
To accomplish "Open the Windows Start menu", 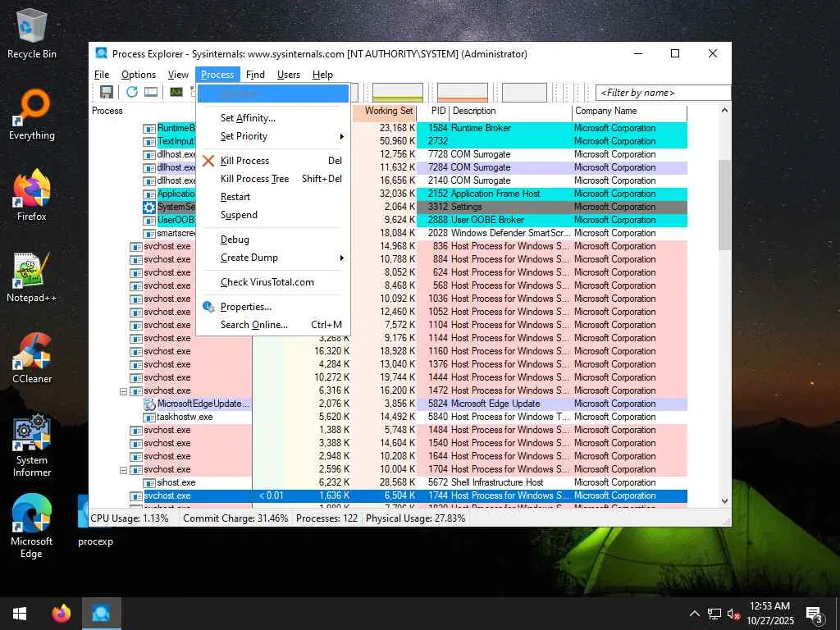I will (20, 614).
